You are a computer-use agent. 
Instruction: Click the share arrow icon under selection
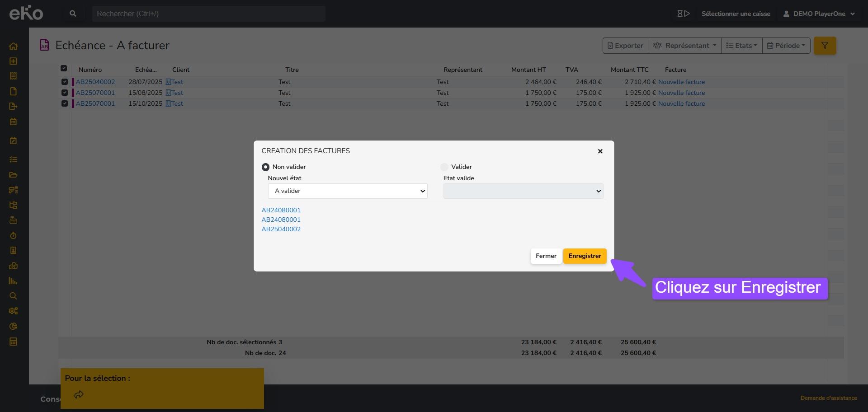tap(79, 394)
